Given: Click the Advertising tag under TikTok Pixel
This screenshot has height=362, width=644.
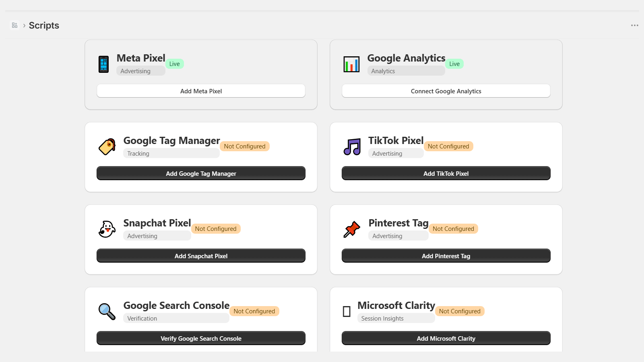Looking at the screenshot, I should tap(396, 153).
